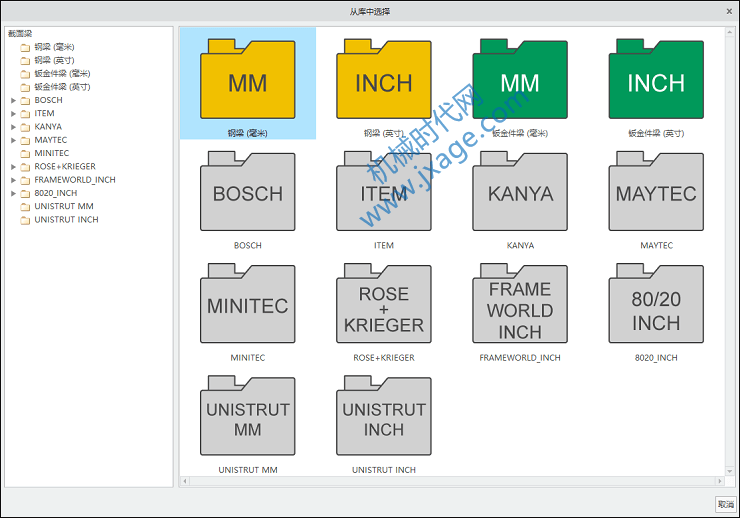Screen dimensions: 740x518
Task: Open the green MM sheet metal folder
Action: point(520,79)
